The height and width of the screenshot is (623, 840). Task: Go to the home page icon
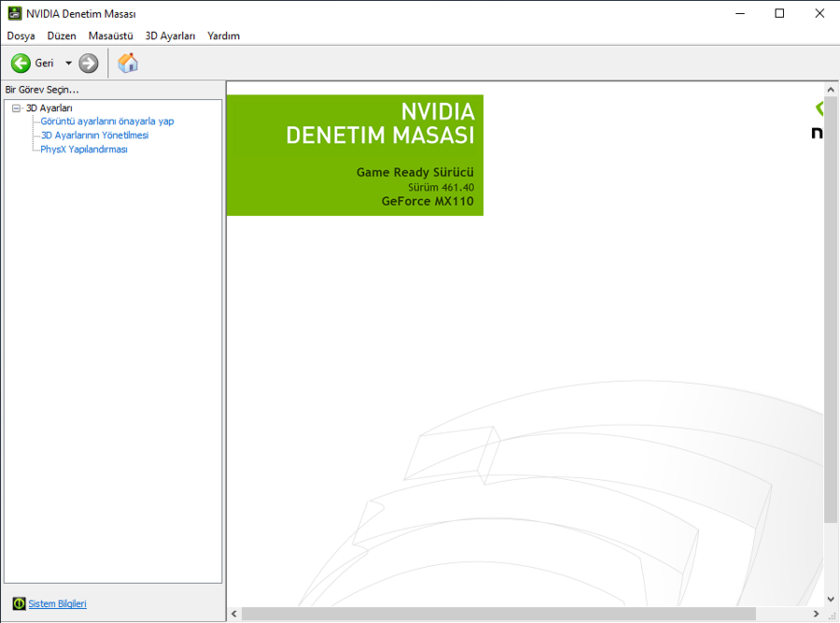pos(128,63)
